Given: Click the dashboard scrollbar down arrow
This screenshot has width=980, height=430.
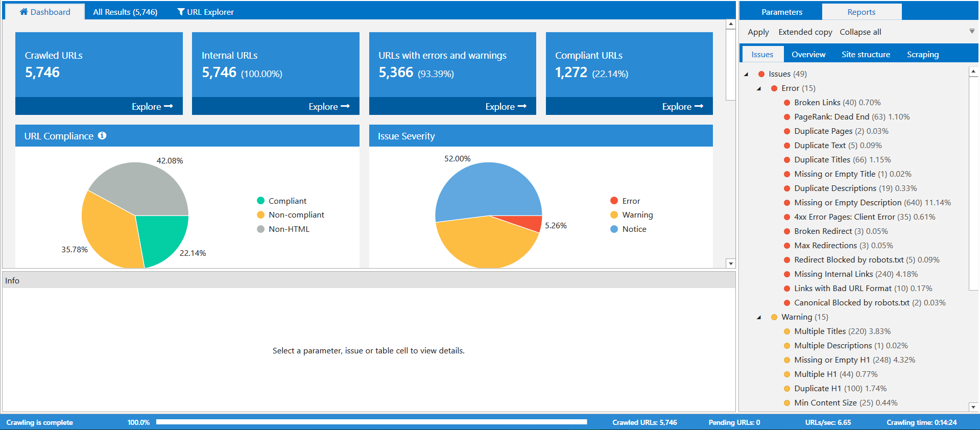Looking at the screenshot, I should point(731,264).
